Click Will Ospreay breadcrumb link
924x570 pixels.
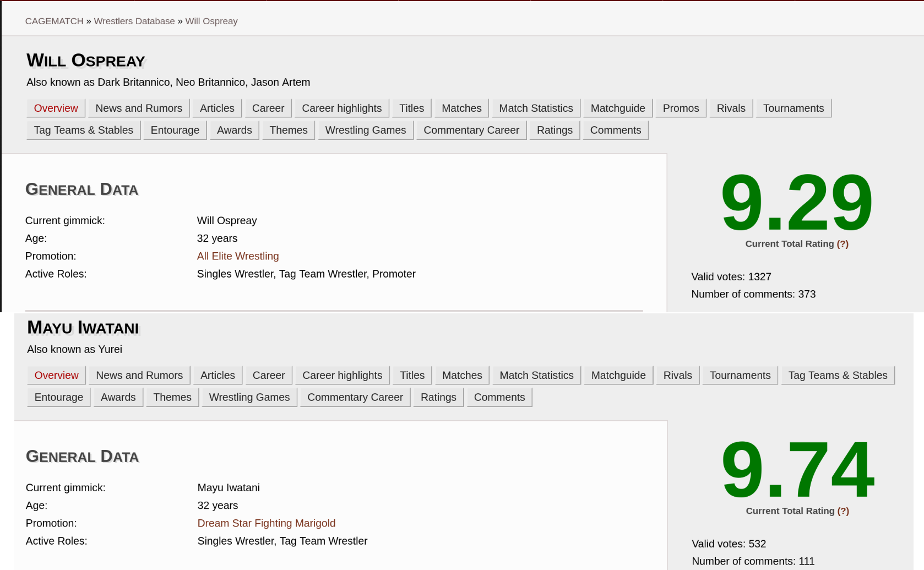[x=211, y=21]
